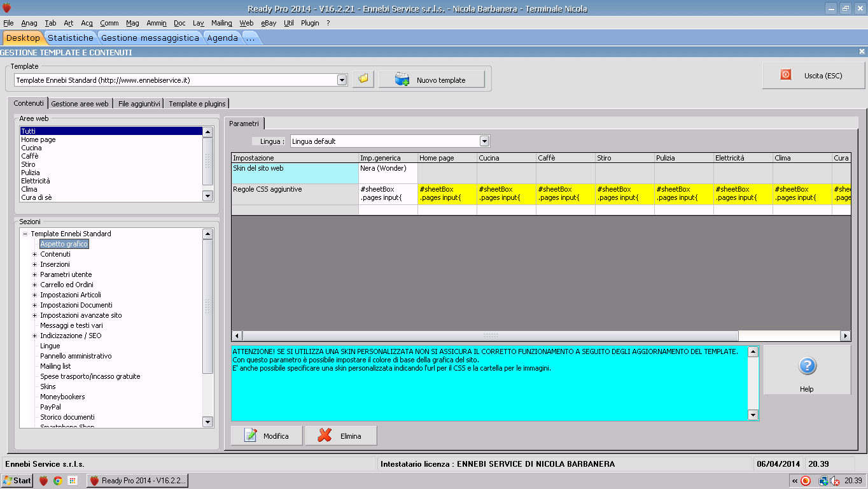Click the Modifica button

tap(267, 436)
